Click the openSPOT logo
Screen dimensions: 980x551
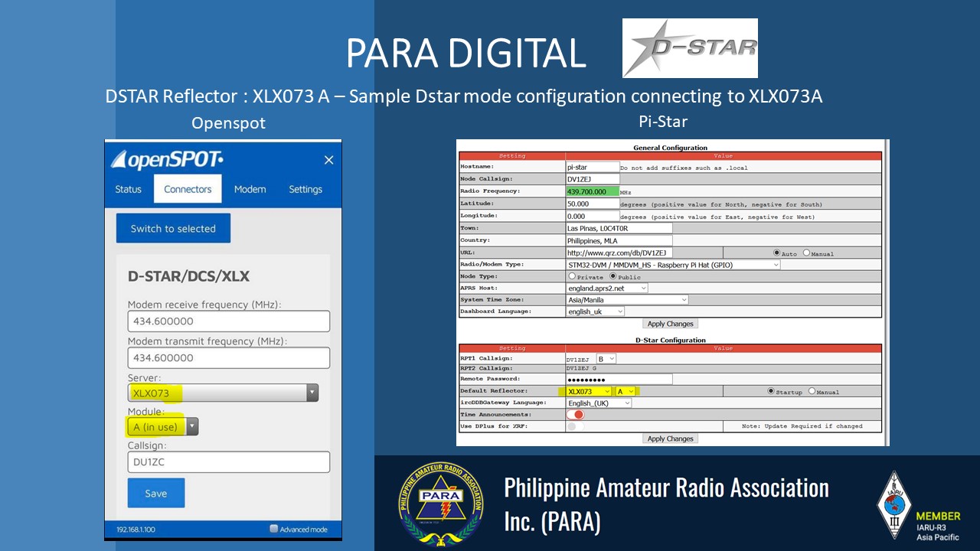[168, 160]
